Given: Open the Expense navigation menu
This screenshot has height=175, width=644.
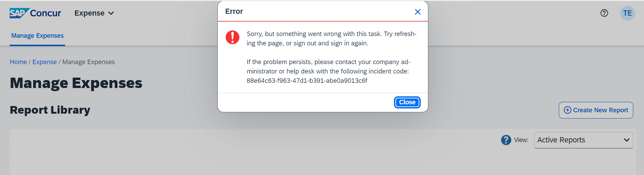Looking at the screenshot, I should (89, 13).
